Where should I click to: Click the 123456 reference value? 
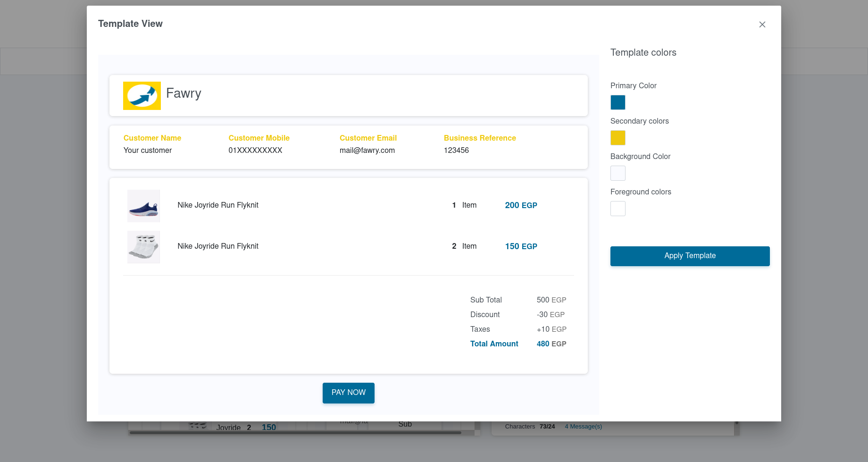[456, 150]
